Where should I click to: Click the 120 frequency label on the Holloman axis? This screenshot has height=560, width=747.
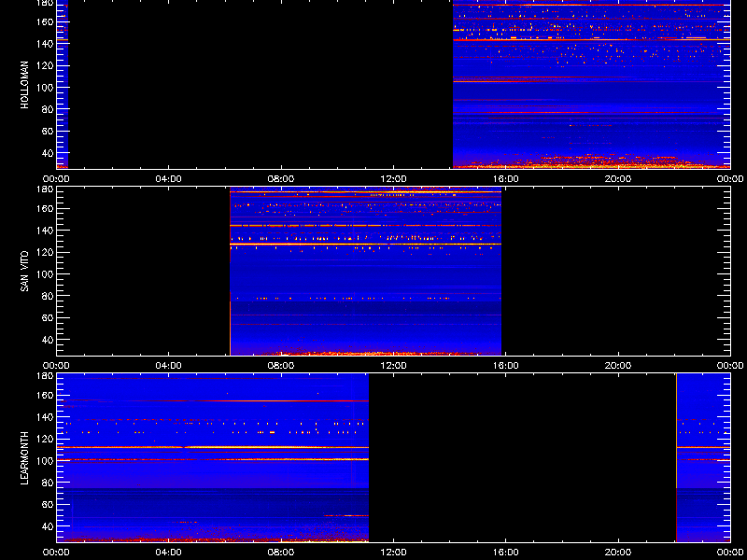click(46, 65)
